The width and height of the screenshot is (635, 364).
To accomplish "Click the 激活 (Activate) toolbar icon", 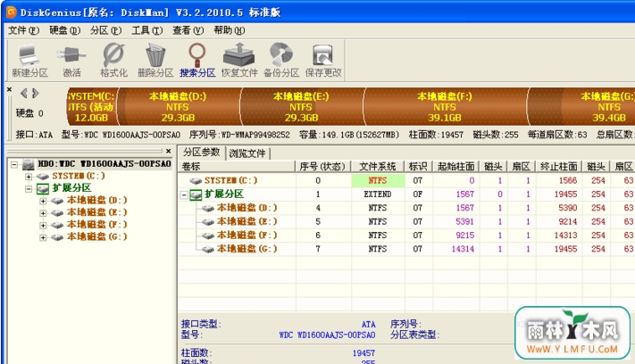I will pyautogui.click(x=71, y=61).
